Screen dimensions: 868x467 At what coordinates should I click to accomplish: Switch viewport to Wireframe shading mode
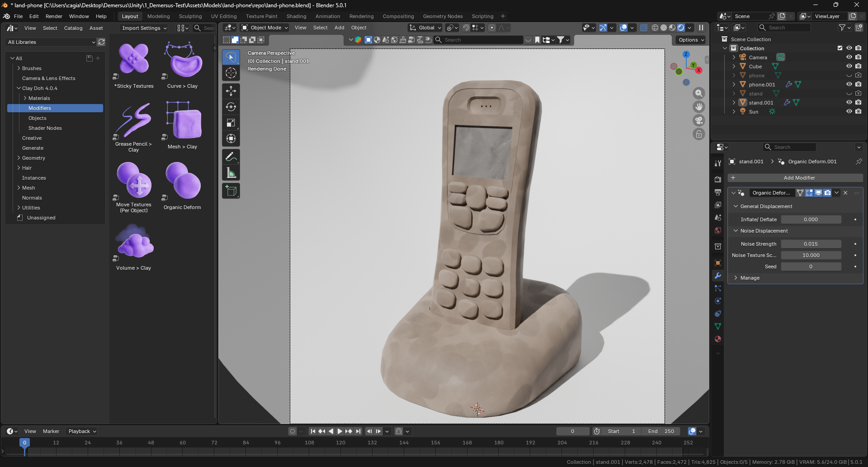click(655, 27)
